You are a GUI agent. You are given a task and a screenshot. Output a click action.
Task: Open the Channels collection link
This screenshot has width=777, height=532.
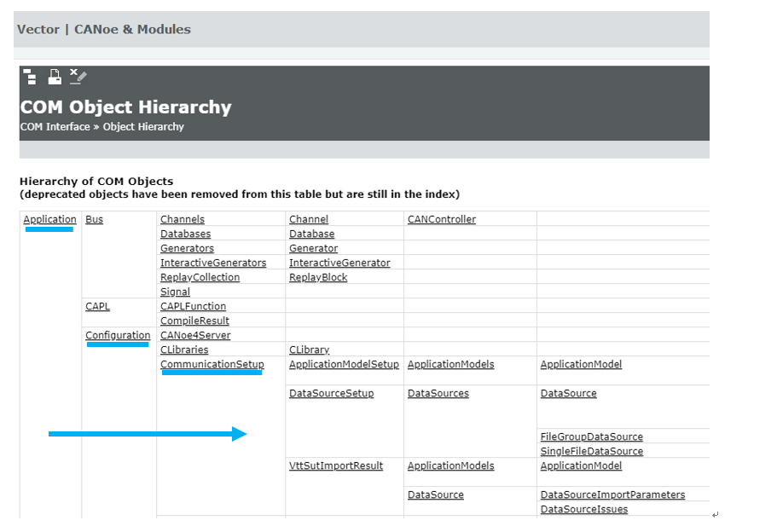tap(182, 219)
